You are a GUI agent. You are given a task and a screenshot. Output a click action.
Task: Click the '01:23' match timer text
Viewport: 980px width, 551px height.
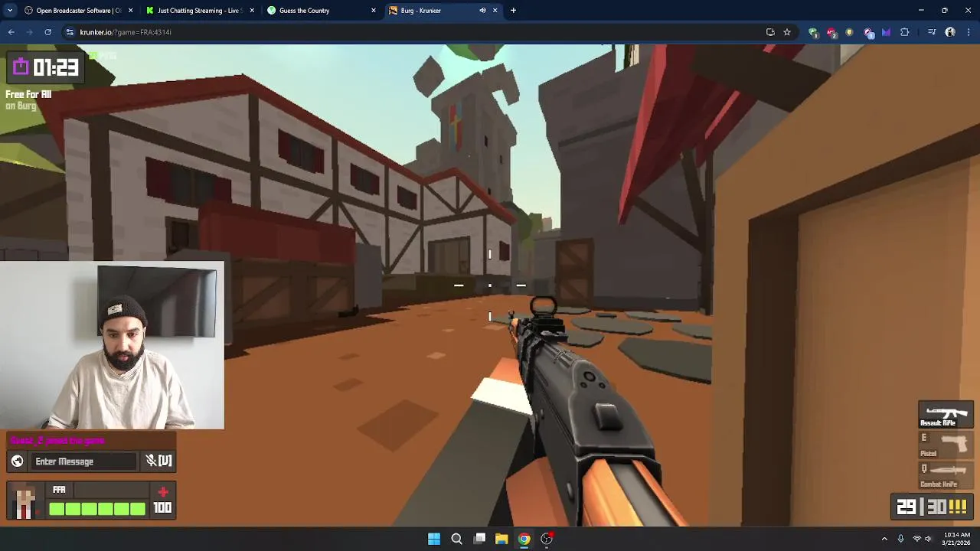click(x=55, y=67)
